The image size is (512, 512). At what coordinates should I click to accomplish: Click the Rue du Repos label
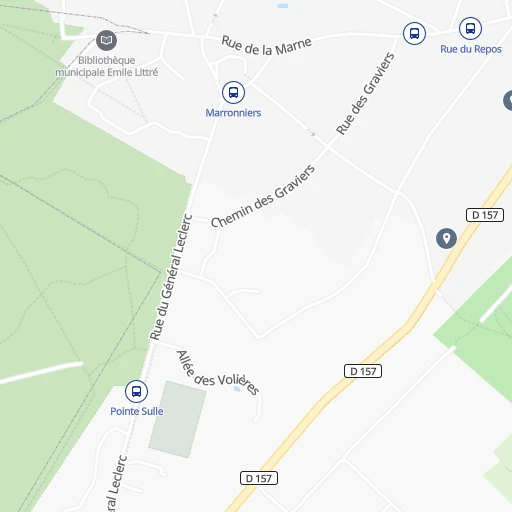(x=471, y=49)
